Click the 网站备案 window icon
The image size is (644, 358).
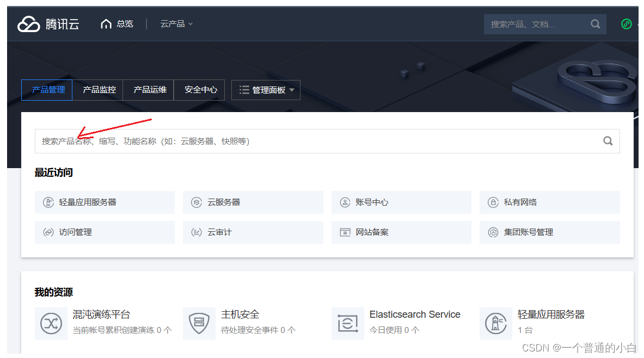[x=345, y=232]
